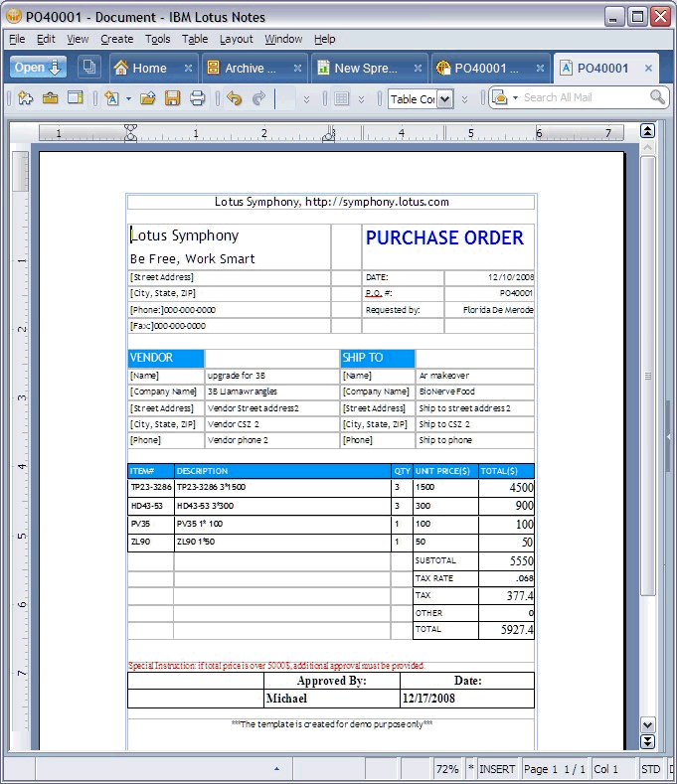
Task: Click the Lotus Symphony company name text
Action: pos(185,235)
